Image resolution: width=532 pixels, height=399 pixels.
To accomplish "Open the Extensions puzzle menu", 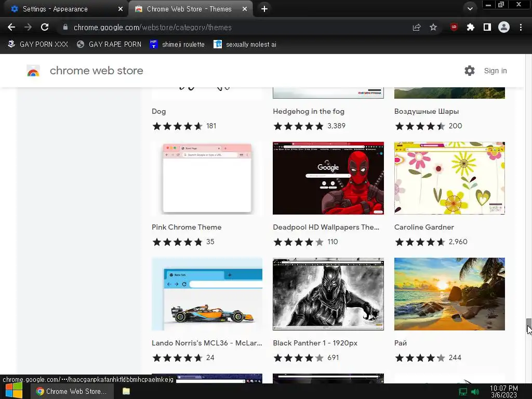I will pyautogui.click(x=471, y=27).
